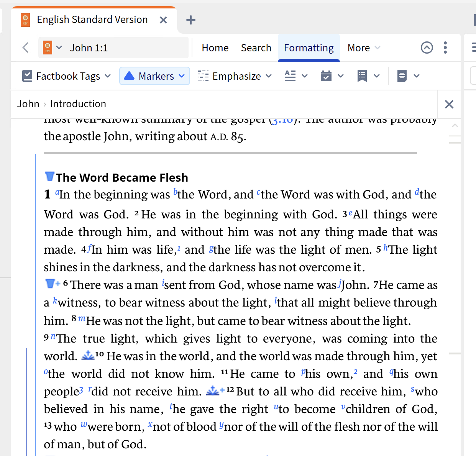Screen dimensions: 476x456
Task: Click chapter number 1
Action: point(48,194)
